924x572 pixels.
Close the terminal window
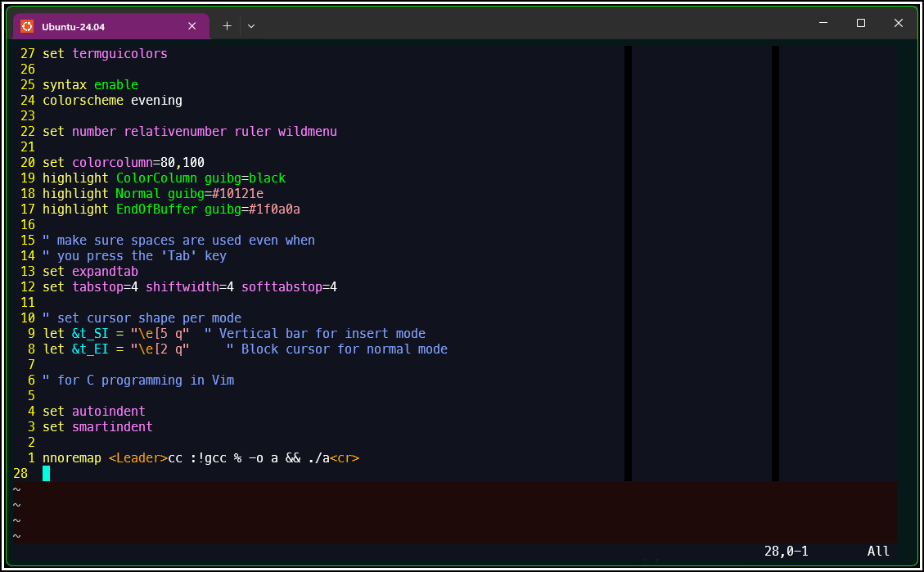click(898, 23)
